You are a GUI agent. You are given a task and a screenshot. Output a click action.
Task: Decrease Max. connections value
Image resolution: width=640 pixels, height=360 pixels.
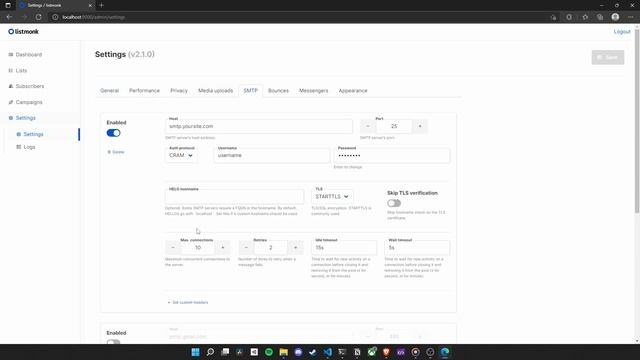point(173,247)
